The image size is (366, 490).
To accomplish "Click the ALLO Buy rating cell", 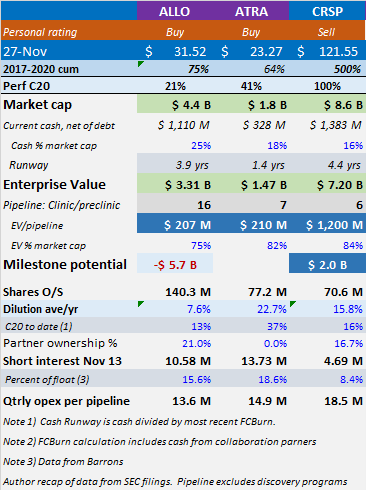I will 175,32.
